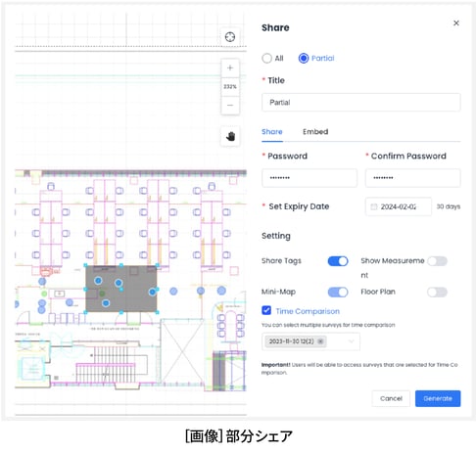Click the Cancel button

pyautogui.click(x=391, y=398)
